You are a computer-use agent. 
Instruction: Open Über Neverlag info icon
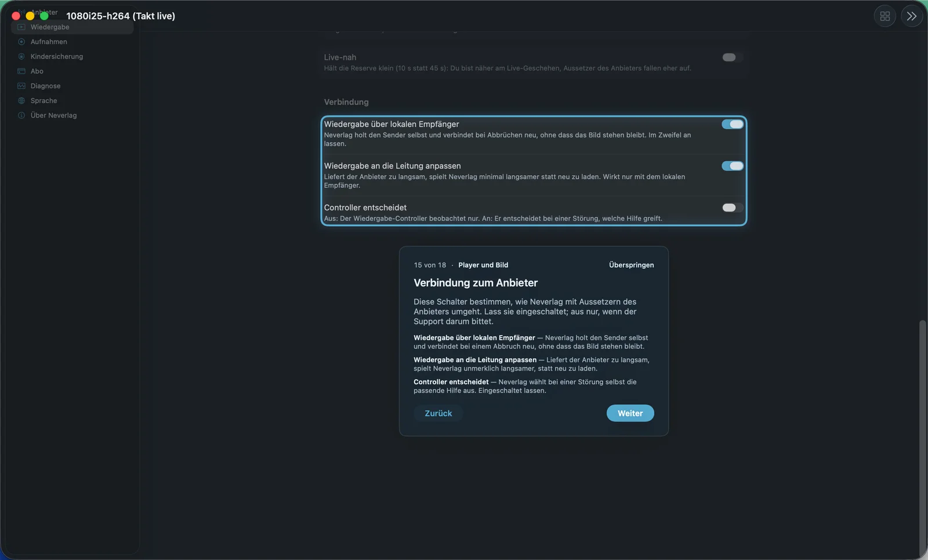(21, 115)
